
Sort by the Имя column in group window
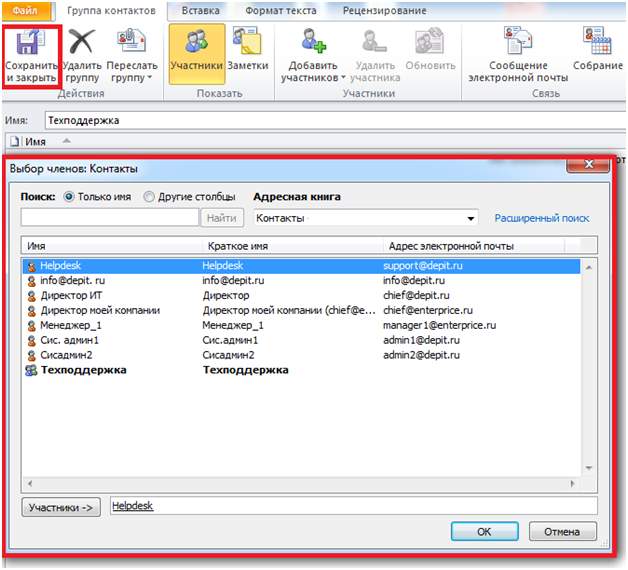tap(36, 142)
